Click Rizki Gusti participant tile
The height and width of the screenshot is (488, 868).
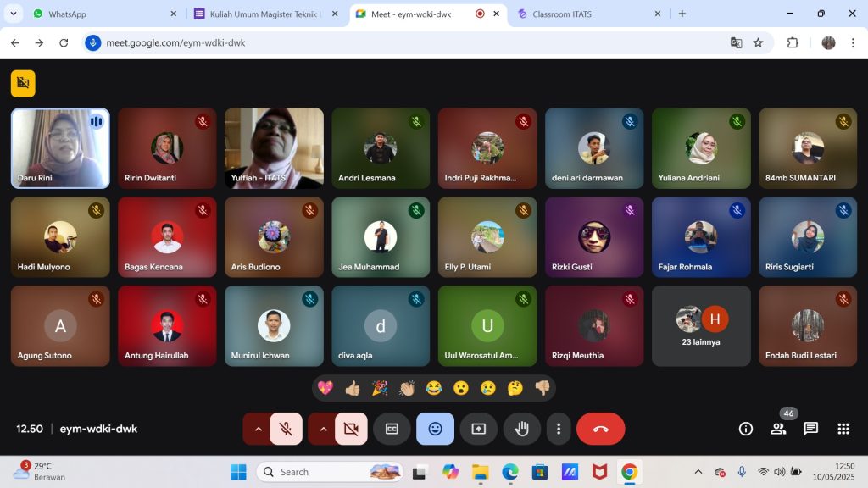594,237
